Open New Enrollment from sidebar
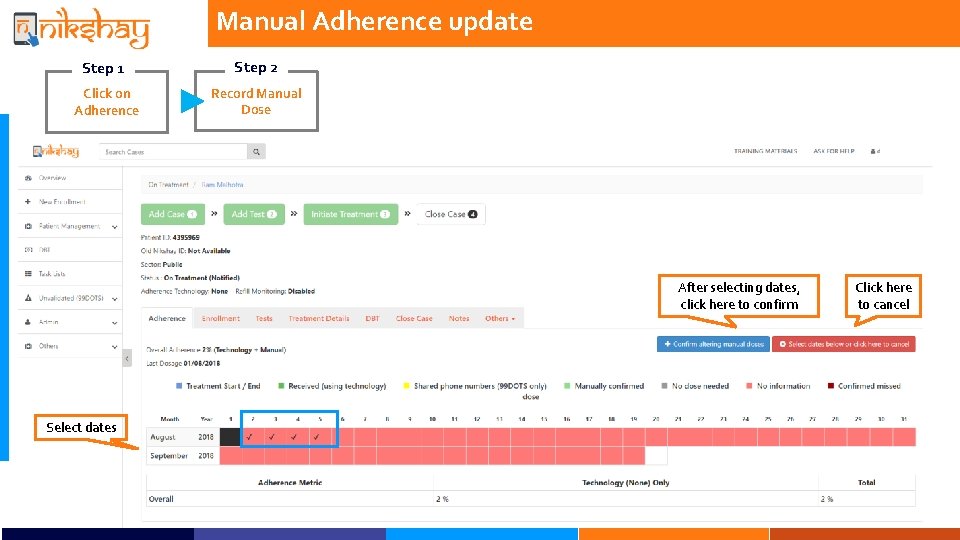This screenshot has height=540, width=960. click(x=70, y=201)
